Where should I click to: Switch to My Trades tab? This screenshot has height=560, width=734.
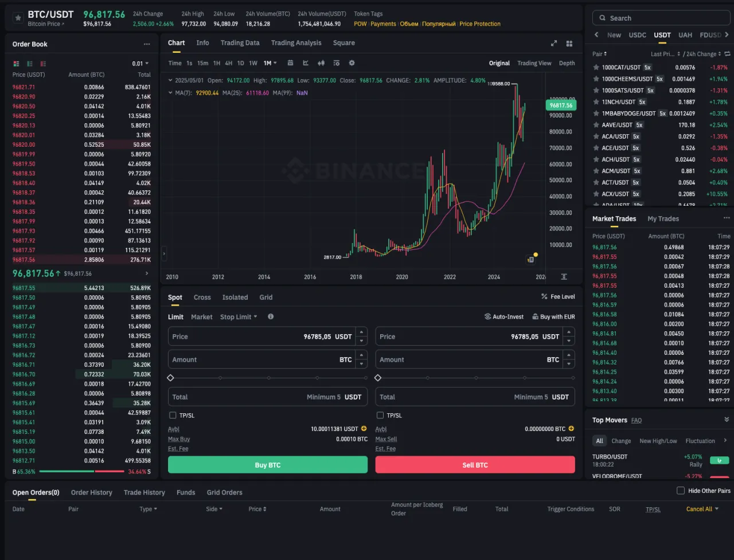pos(663,219)
